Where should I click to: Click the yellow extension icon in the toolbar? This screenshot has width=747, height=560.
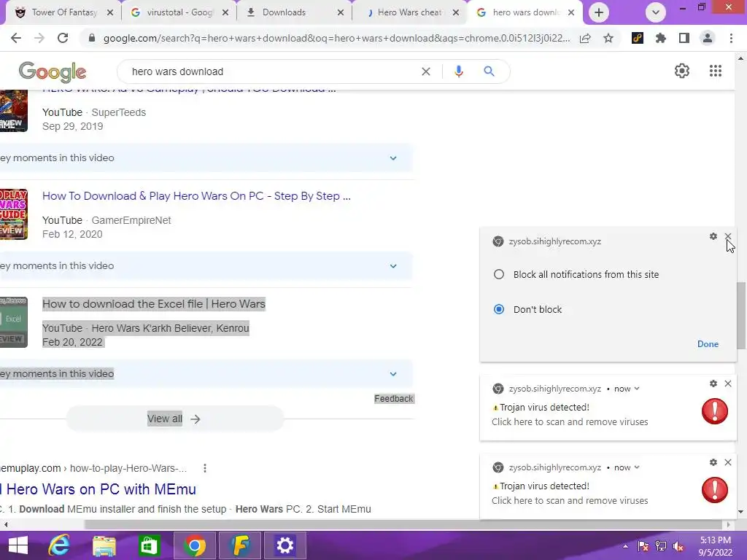[638, 38]
